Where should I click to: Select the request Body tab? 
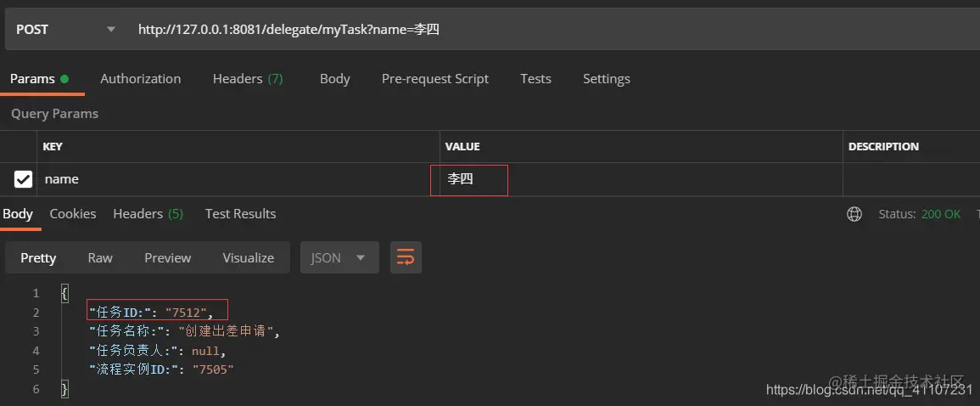335,79
